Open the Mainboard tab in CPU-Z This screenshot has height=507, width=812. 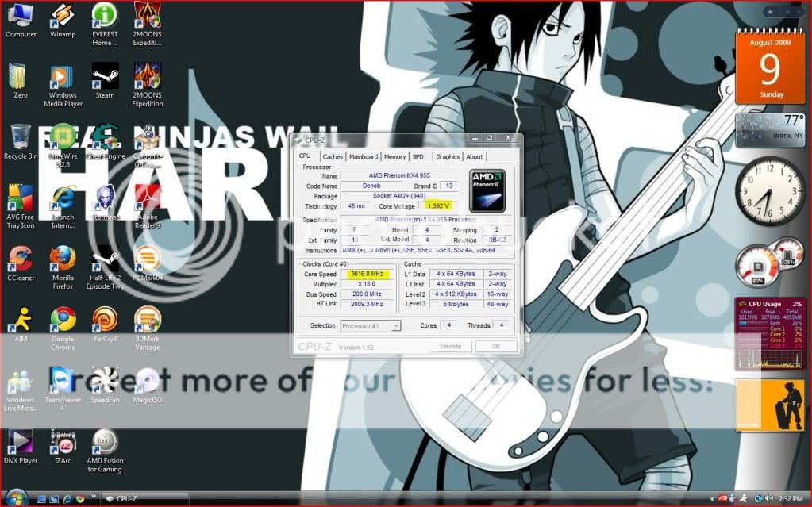coord(364,156)
